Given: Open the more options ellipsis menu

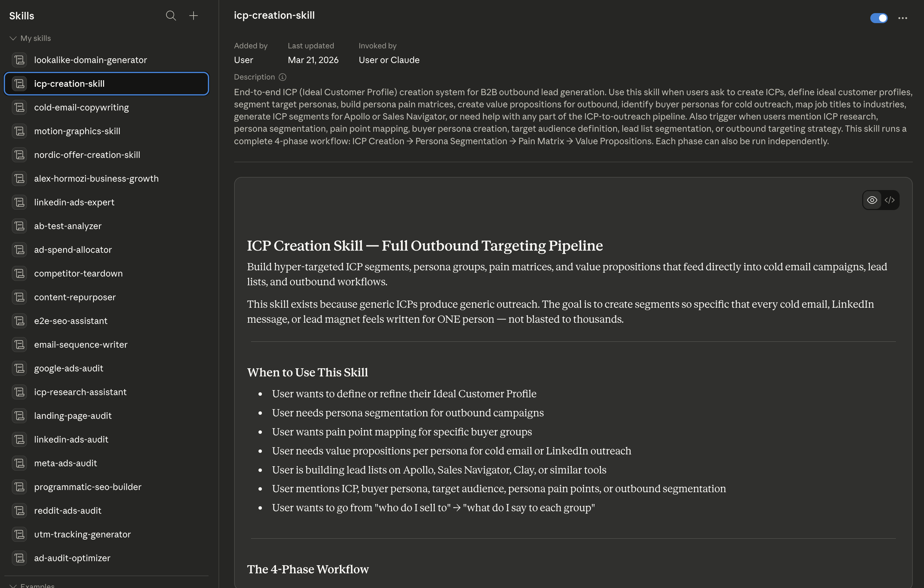Looking at the screenshot, I should point(902,18).
